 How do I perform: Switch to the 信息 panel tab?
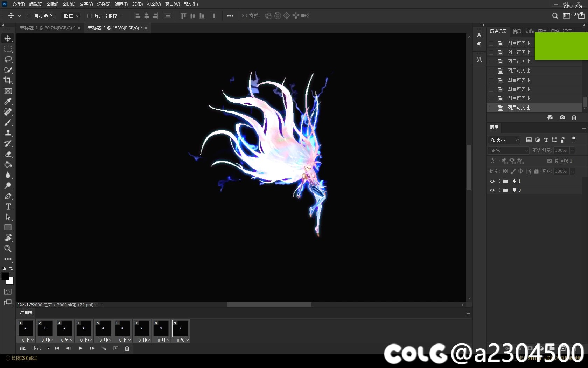[x=517, y=32]
